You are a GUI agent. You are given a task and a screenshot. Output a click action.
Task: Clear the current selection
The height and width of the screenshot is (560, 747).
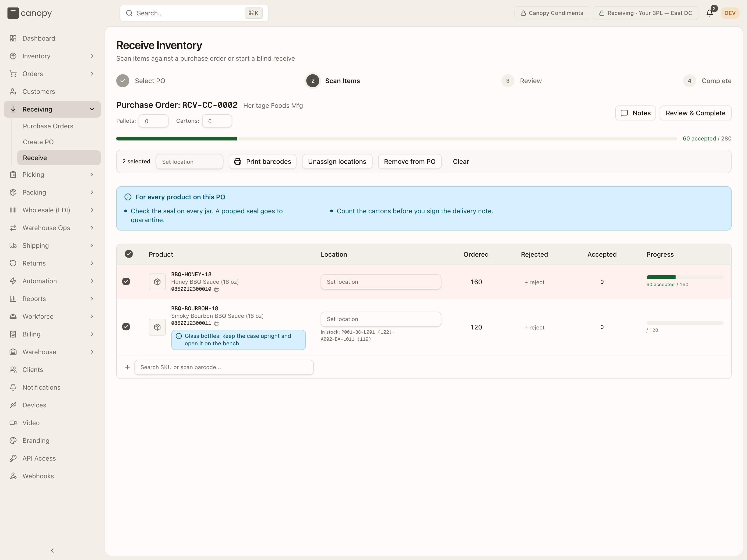(461, 162)
